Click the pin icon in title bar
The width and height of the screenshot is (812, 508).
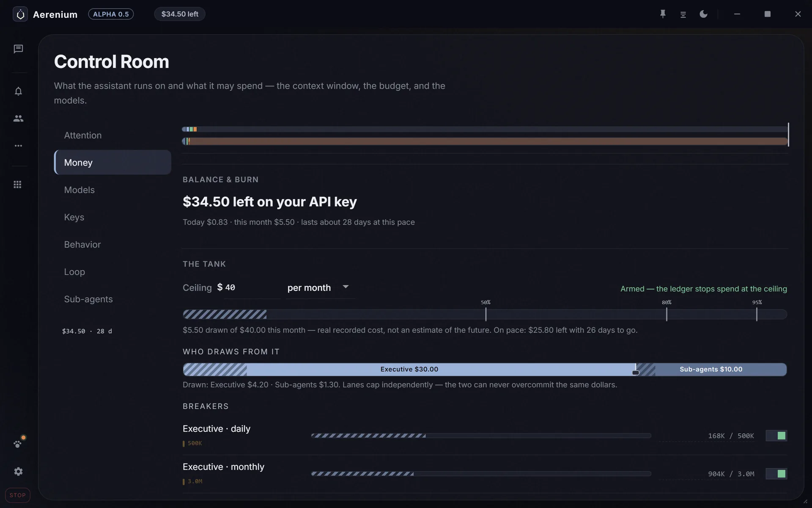[x=663, y=14]
